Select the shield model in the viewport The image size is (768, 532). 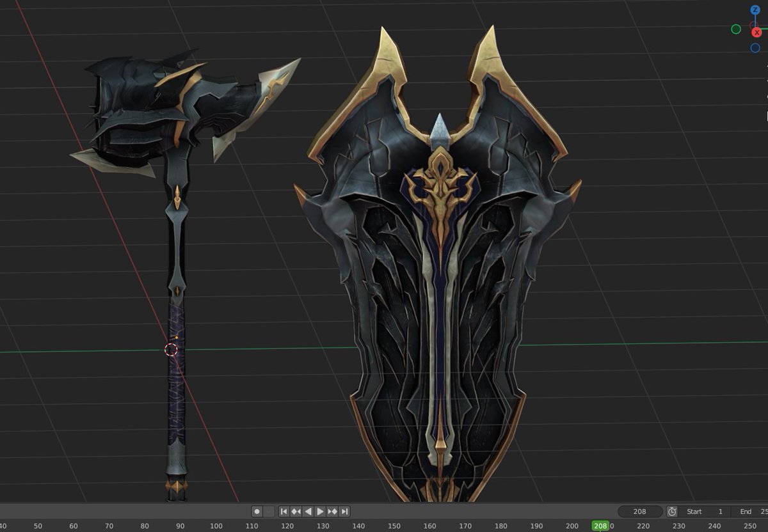[x=439, y=269]
